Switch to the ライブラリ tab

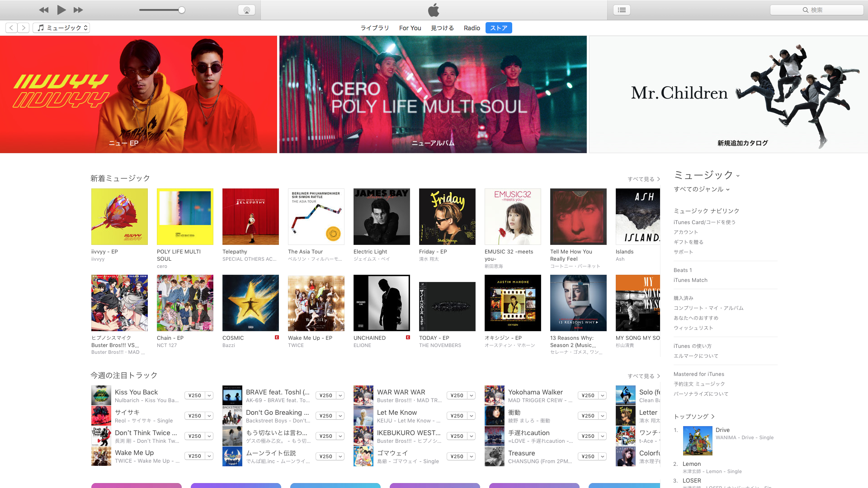tap(374, 28)
